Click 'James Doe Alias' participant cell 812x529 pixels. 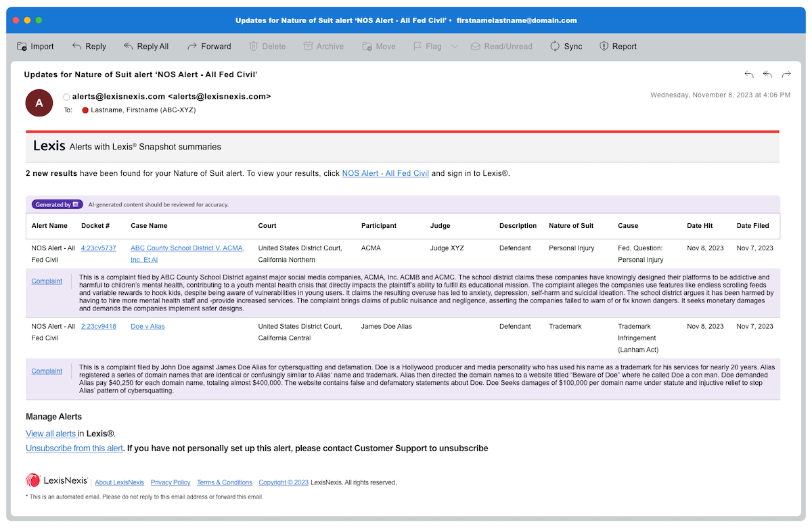[x=387, y=327]
